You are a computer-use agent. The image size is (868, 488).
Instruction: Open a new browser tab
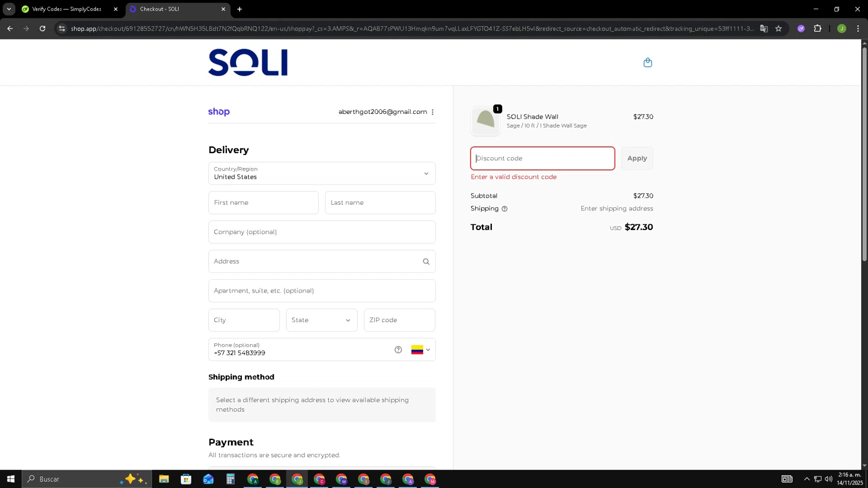pyautogui.click(x=240, y=9)
